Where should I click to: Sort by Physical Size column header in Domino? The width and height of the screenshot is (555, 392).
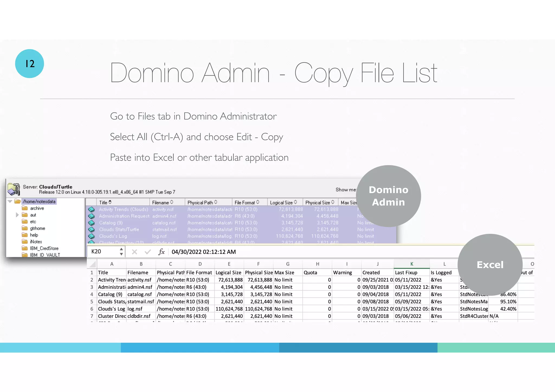[321, 202]
